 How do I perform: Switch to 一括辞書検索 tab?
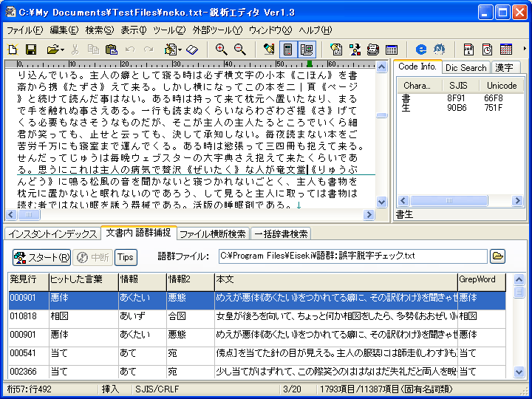(x=281, y=233)
